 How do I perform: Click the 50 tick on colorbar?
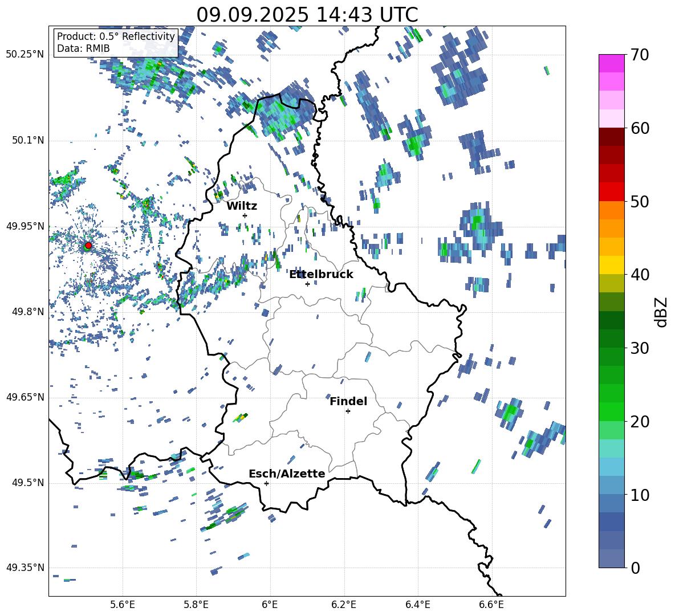[640, 202]
